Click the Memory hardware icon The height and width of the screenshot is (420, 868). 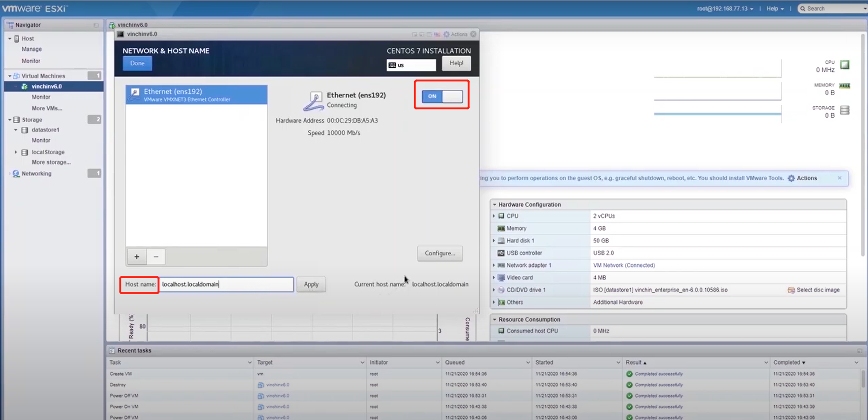(501, 228)
